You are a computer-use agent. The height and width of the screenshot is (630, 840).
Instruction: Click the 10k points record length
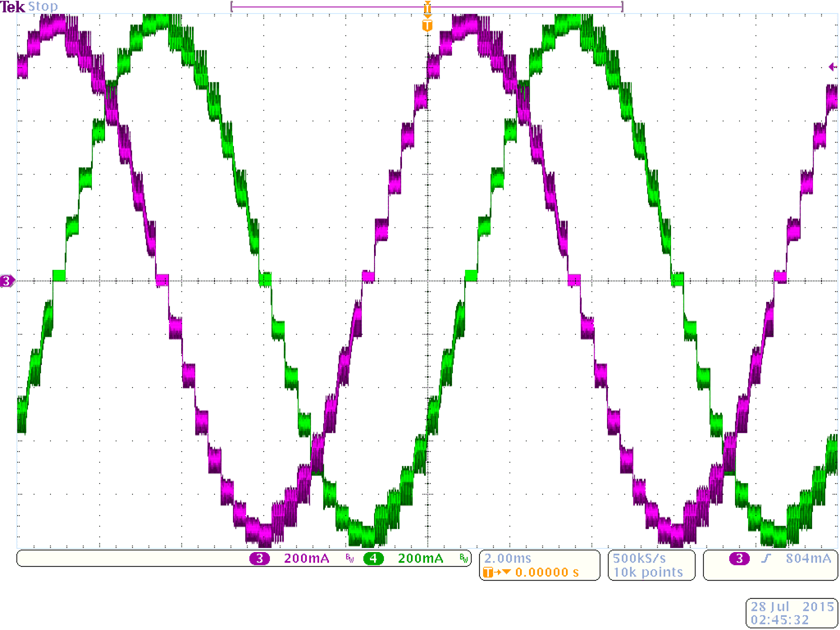(647, 572)
